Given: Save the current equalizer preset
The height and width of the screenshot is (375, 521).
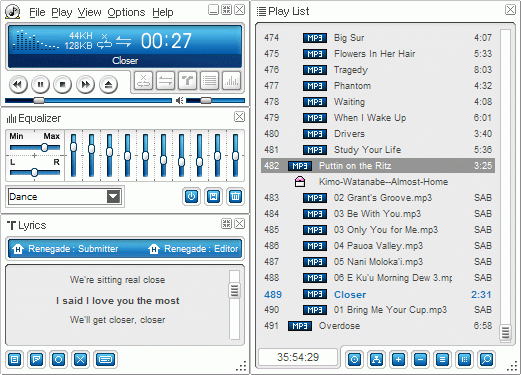Looking at the screenshot, I should click(x=213, y=196).
